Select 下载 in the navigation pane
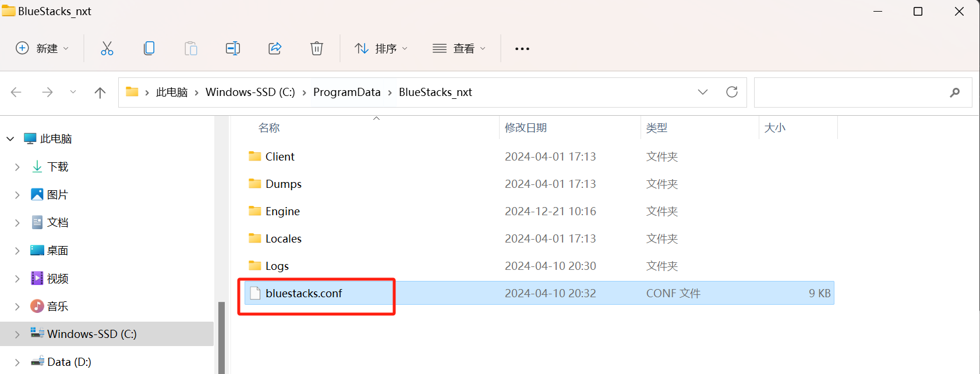Screen dimensions: 980x374 click(58, 167)
